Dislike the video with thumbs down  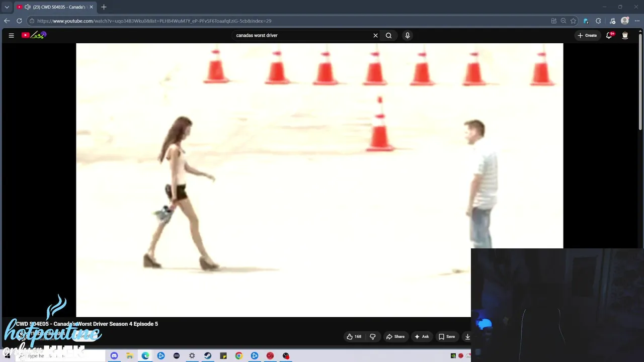click(373, 337)
